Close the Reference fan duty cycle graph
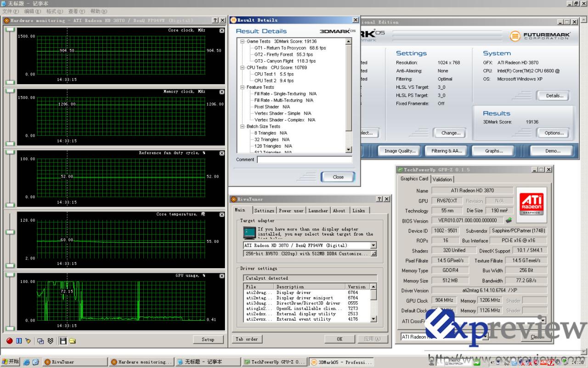The width and height of the screenshot is (588, 368). click(222, 153)
